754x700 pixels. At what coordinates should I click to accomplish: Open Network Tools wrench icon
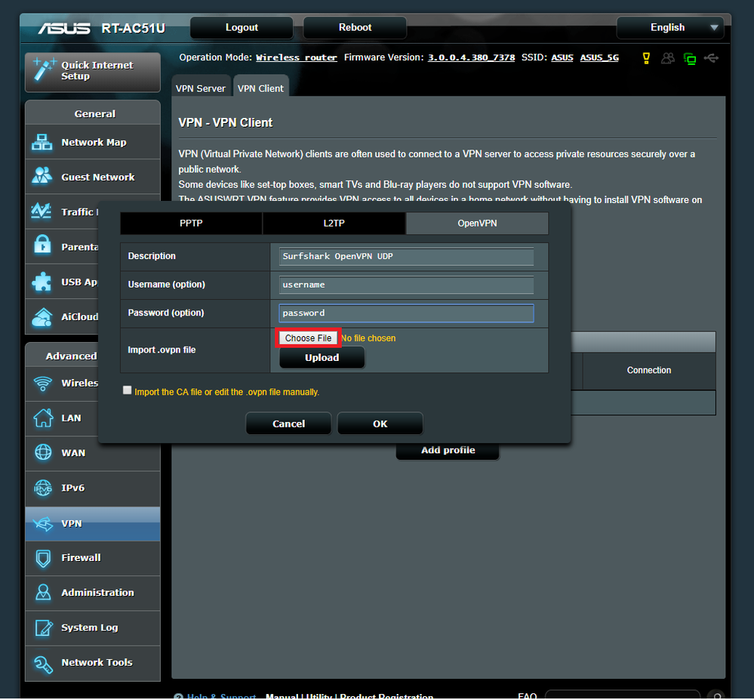point(42,662)
